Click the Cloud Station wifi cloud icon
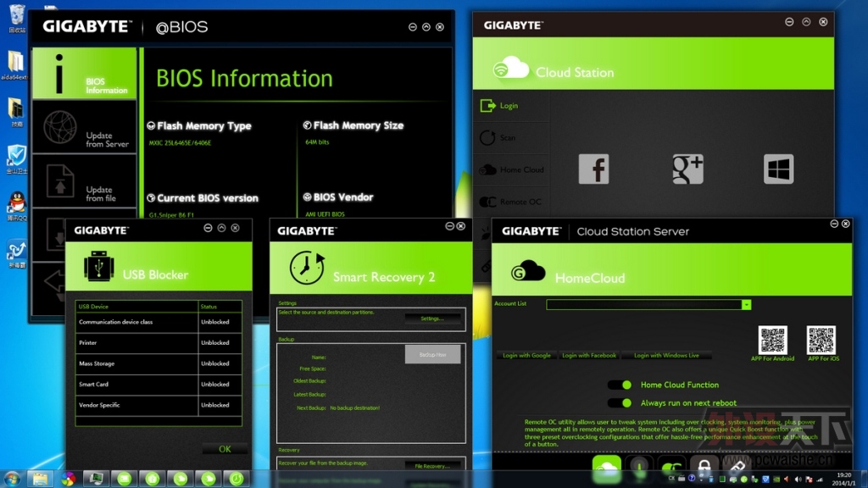Image resolution: width=868 pixels, height=488 pixels. coord(510,68)
